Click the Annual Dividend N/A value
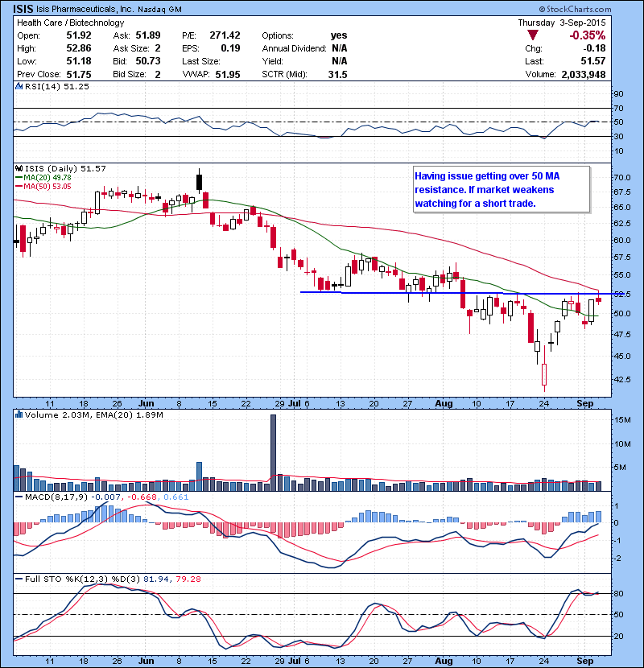Image resolution: width=644 pixels, height=668 pixels. 340,48
